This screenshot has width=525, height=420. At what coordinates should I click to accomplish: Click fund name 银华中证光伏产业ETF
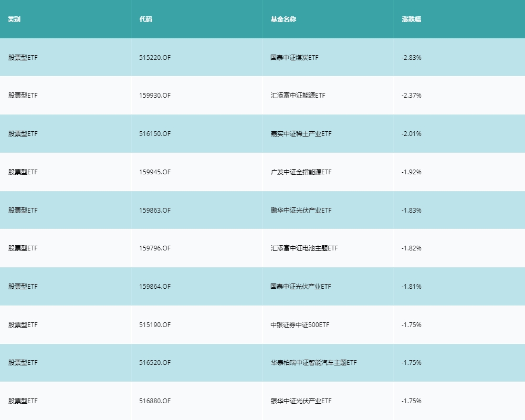(301, 401)
